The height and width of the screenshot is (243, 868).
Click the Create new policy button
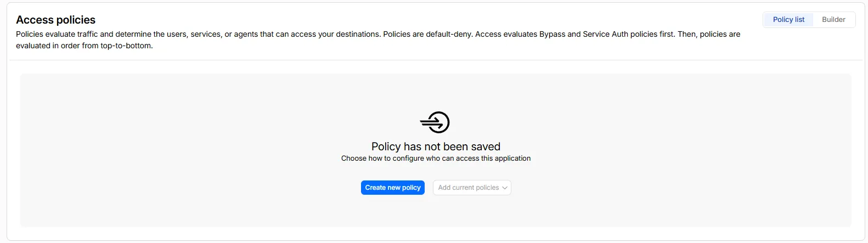pyautogui.click(x=393, y=188)
